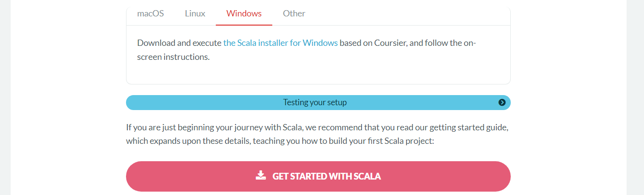The height and width of the screenshot is (195, 644).
Task: Click the red underline beneath the Windows tab
Action: [x=244, y=25]
